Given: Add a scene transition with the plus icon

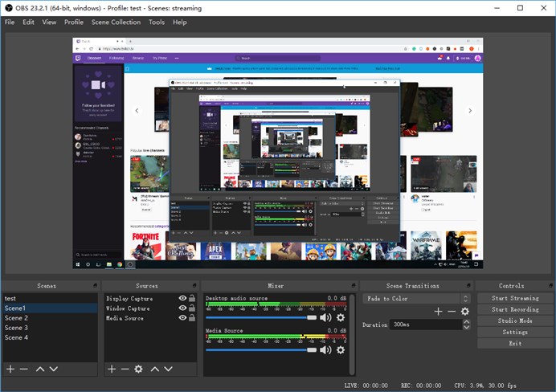Looking at the screenshot, I should (x=438, y=311).
